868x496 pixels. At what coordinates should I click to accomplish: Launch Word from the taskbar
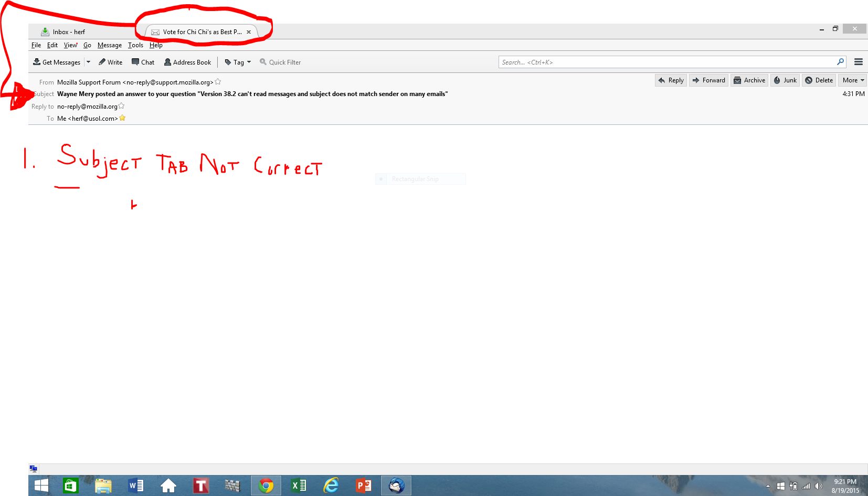tap(136, 486)
